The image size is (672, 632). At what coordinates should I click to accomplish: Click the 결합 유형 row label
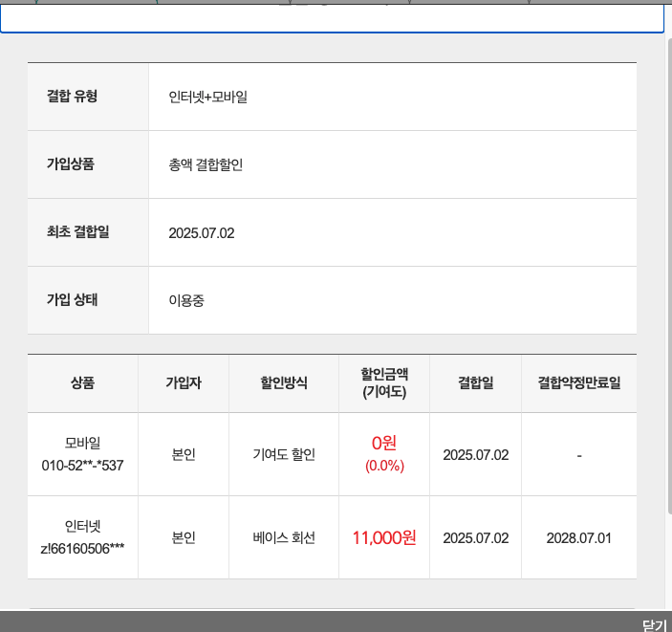72,96
